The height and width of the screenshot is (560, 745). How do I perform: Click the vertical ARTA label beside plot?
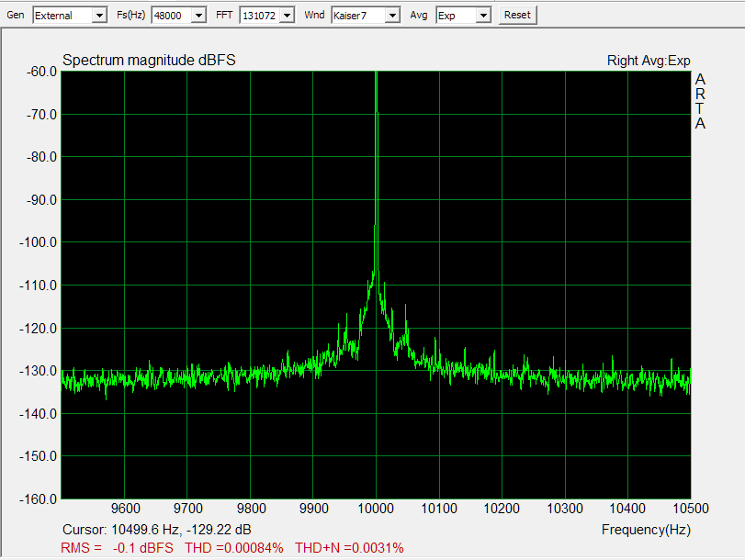coord(700,101)
